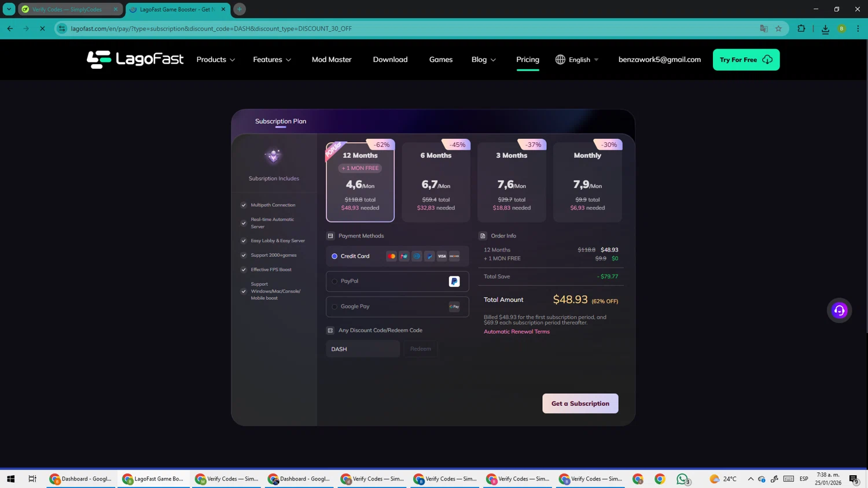
Task: Open the customer support chat bubble
Action: [x=839, y=310]
